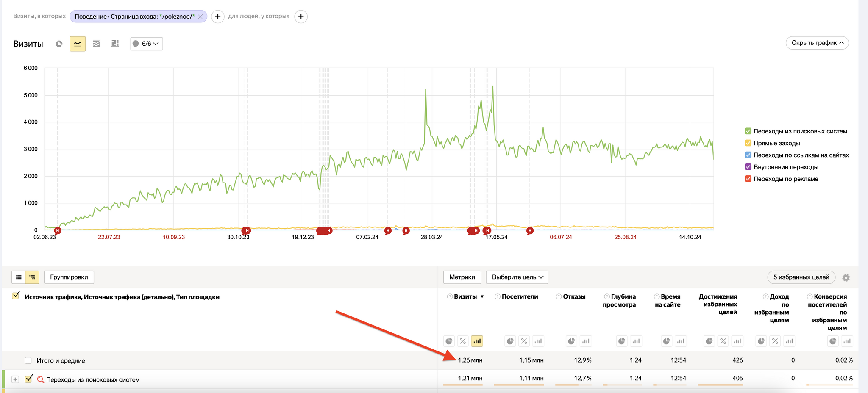Image resolution: width=868 pixels, height=393 pixels.
Task: Click the 1,21 млн search visits value
Action: [470, 378]
